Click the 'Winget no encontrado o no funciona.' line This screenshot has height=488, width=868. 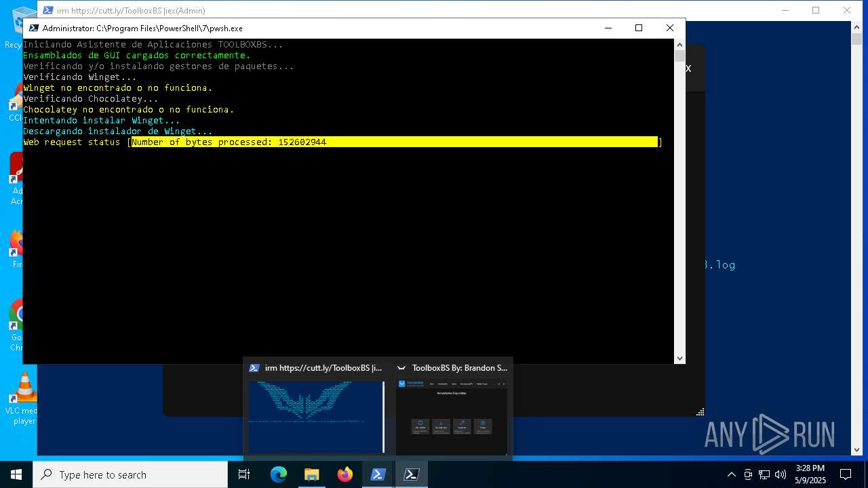click(118, 87)
